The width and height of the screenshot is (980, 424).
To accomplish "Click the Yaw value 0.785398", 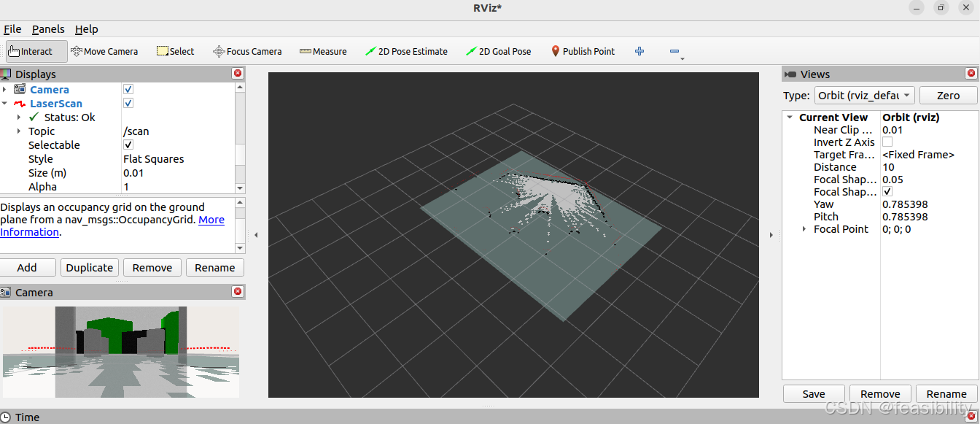I will pyautogui.click(x=905, y=204).
